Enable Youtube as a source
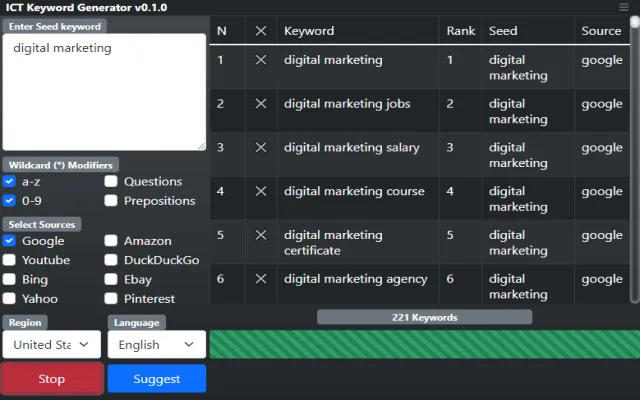640x400 pixels. pos(9,260)
